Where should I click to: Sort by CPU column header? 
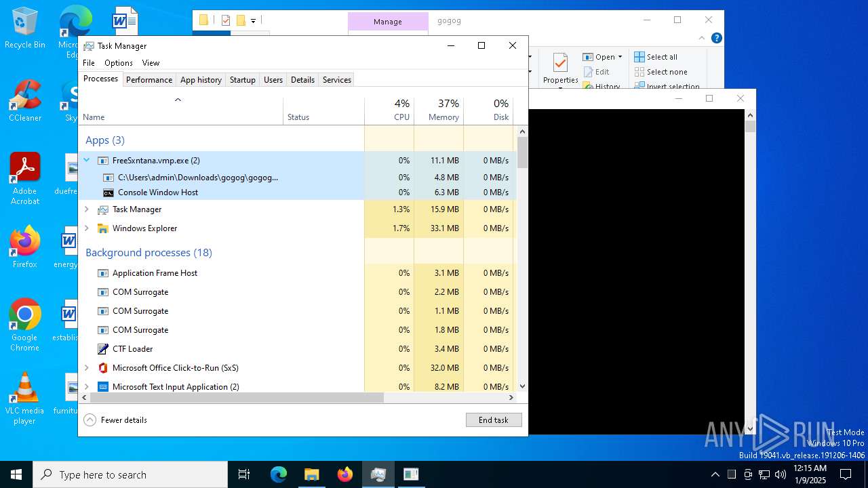tap(389, 110)
